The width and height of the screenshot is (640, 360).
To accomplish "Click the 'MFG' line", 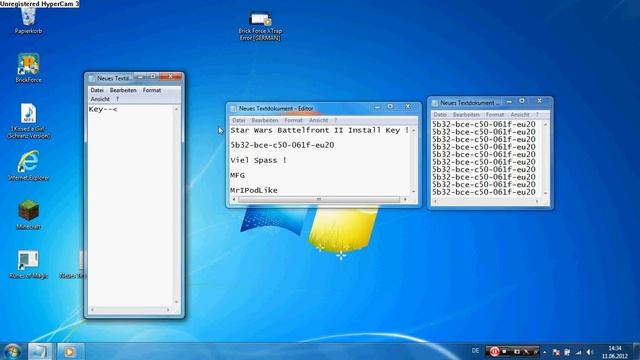I will [238, 175].
